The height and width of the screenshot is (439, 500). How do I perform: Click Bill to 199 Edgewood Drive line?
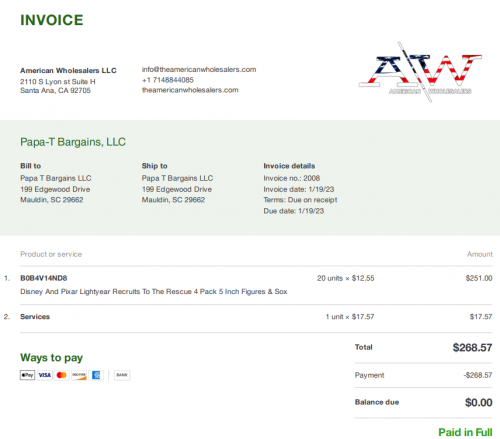[55, 189]
